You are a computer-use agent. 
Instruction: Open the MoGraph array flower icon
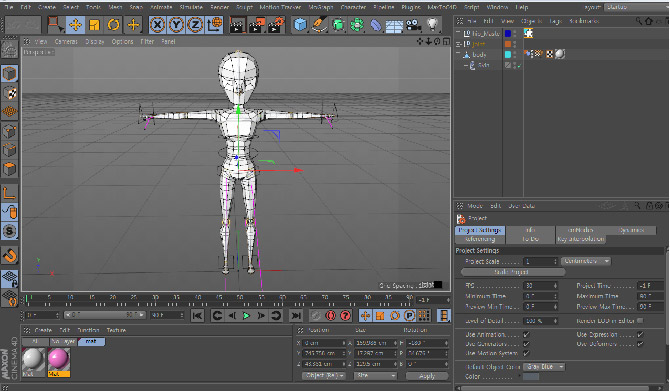[357, 25]
